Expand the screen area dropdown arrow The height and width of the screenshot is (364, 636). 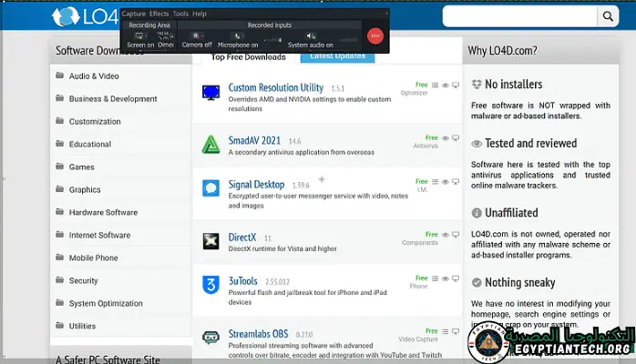(x=146, y=36)
